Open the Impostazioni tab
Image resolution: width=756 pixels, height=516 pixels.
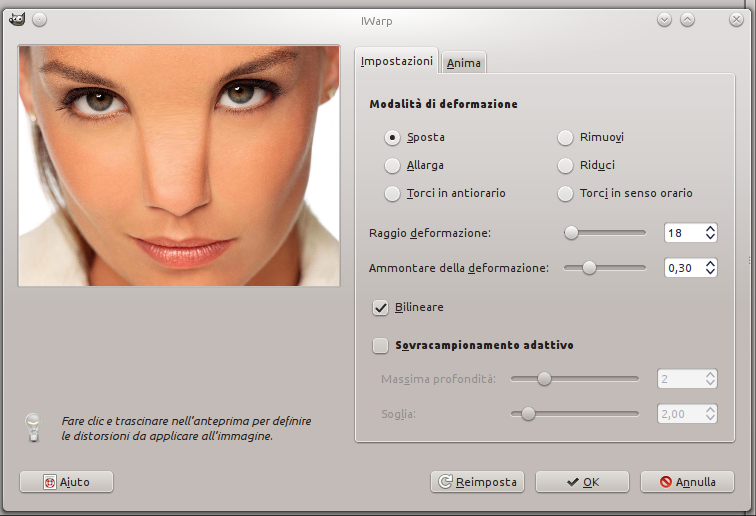pos(396,61)
